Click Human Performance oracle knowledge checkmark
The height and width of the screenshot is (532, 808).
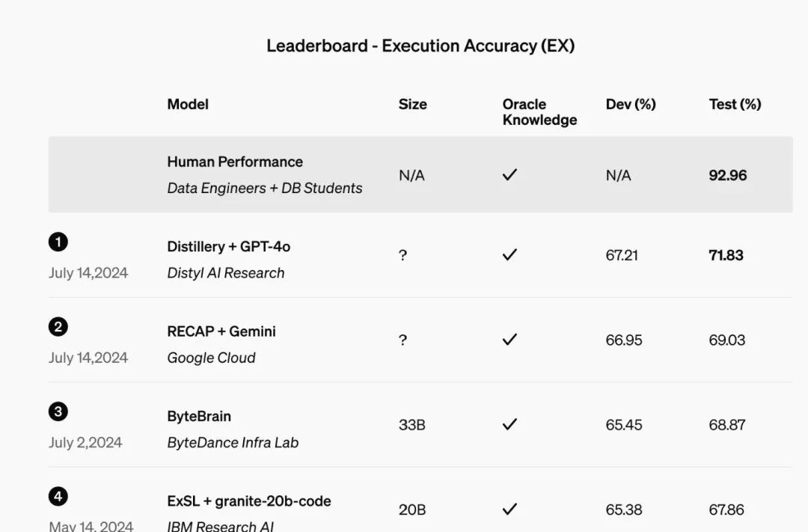pos(509,175)
